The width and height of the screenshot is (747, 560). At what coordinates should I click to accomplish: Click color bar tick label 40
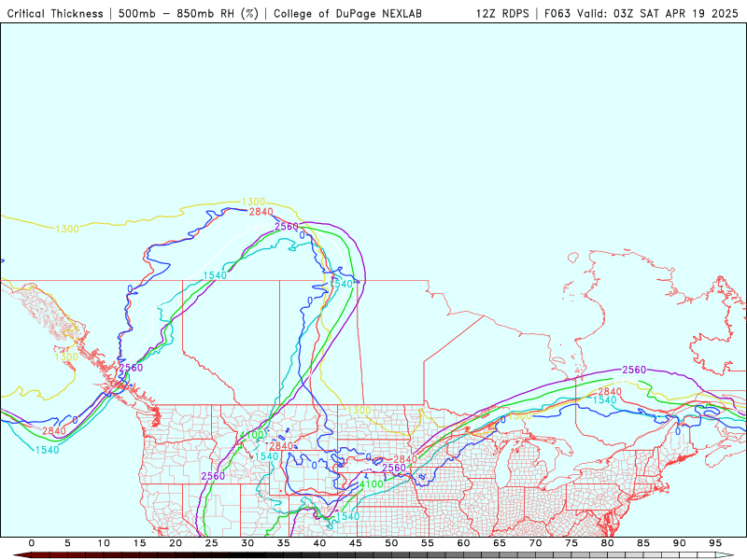tap(319, 543)
